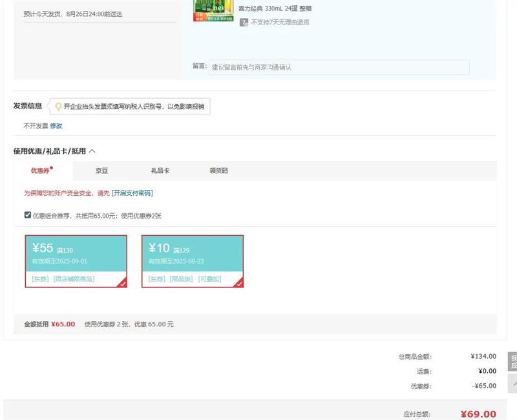The height and width of the screenshot is (420, 517).
Task: Click the red checkmark on ¥10 coupon
Action: (x=238, y=282)
